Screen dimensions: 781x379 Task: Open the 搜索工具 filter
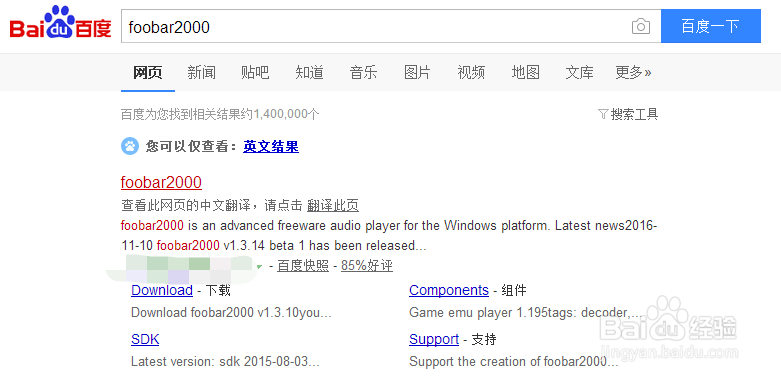click(x=628, y=115)
